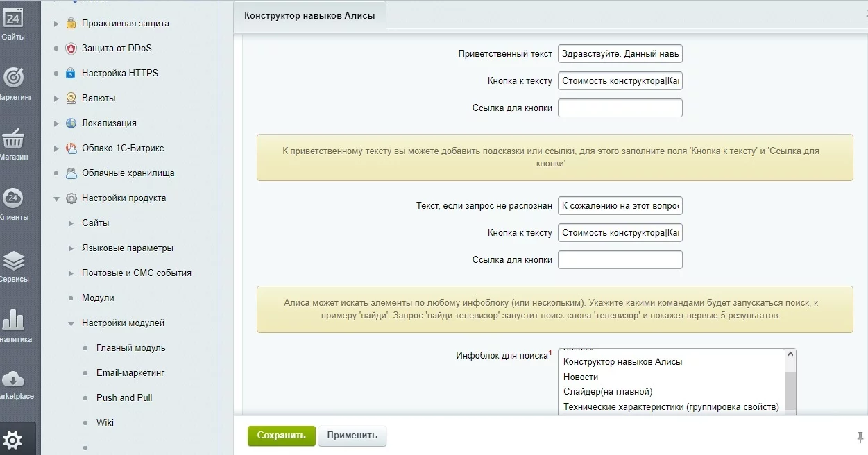Select Новости in the infoblock list

tap(581, 377)
